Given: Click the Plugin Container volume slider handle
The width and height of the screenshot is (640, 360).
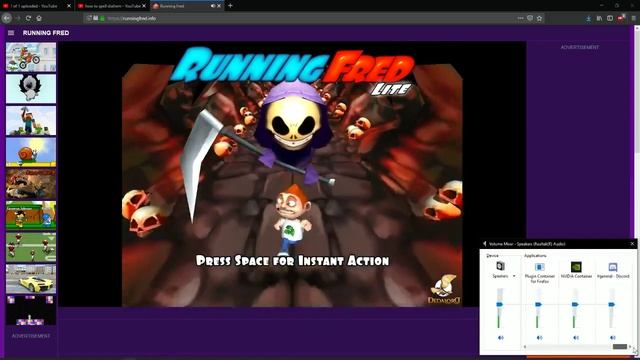Looking at the screenshot, I should pos(538,304).
